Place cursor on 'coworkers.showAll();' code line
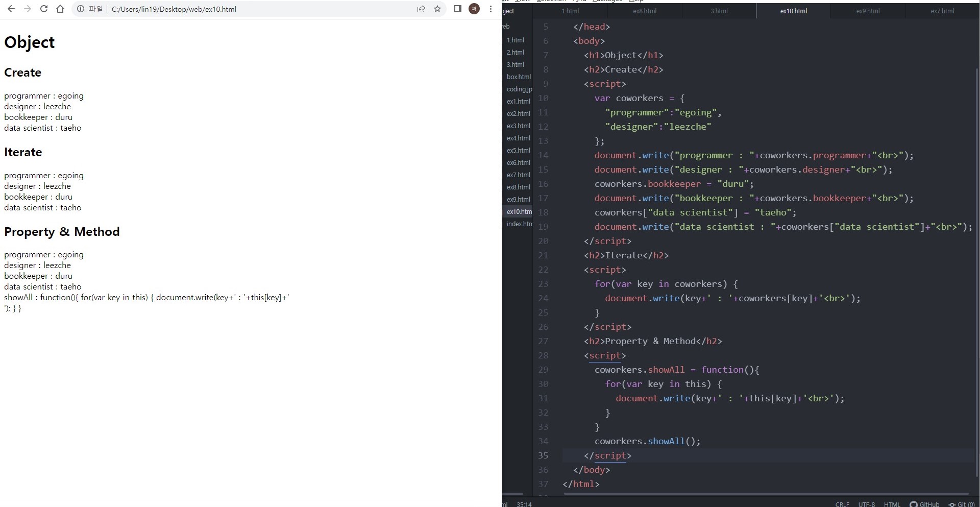The width and height of the screenshot is (980, 507). 647,441
